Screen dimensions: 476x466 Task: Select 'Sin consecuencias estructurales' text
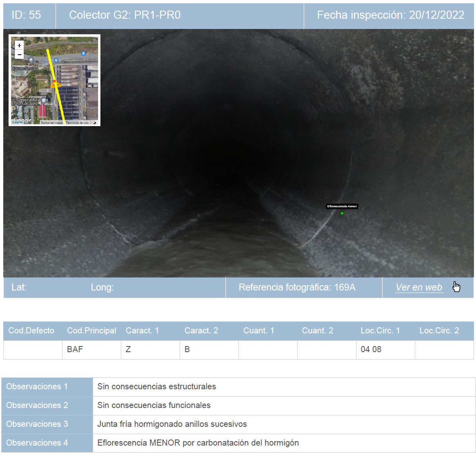point(157,386)
